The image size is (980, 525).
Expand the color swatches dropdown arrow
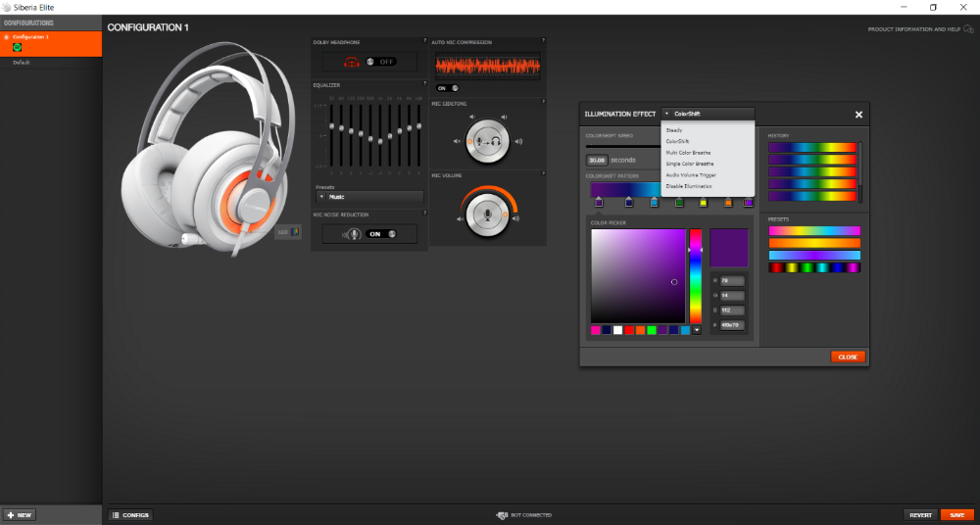(x=697, y=330)
